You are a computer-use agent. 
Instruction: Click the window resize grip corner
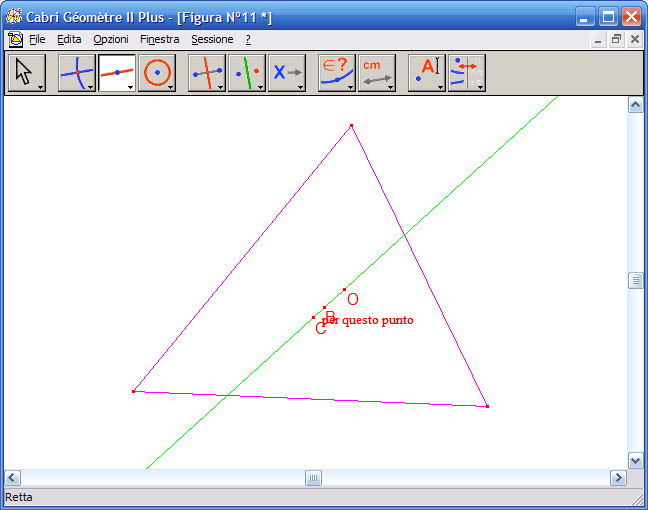point(638,500)
